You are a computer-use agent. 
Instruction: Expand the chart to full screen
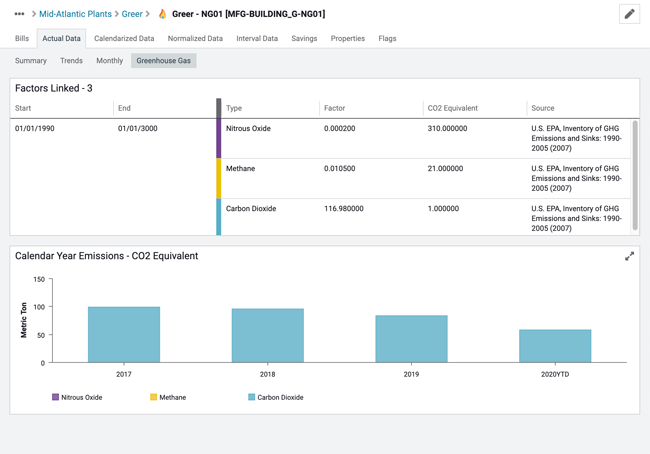(629, 256)
